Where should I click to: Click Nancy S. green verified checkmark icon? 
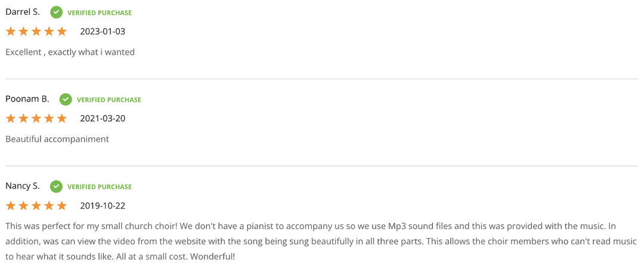56,186
